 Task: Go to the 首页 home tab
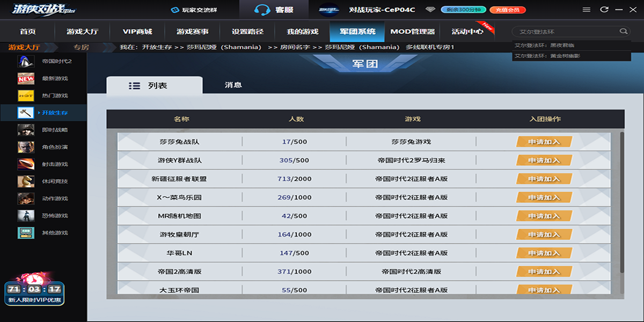28,32
